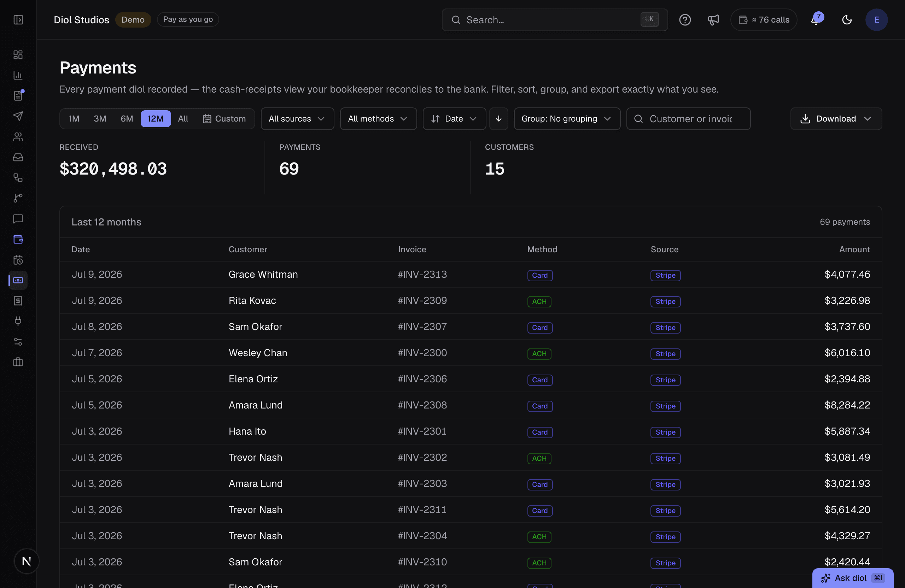Click the Source column header
The image size is (905, 588).
coord(664,249)
